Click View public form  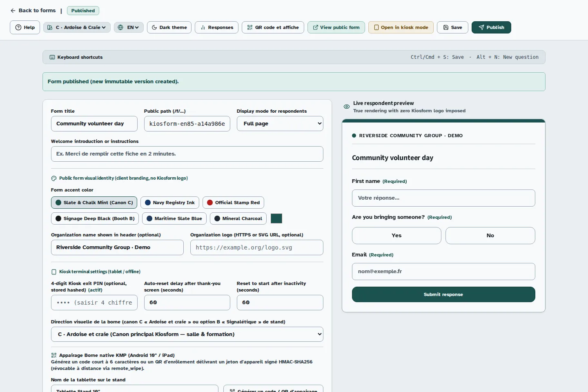pos(336,27)
